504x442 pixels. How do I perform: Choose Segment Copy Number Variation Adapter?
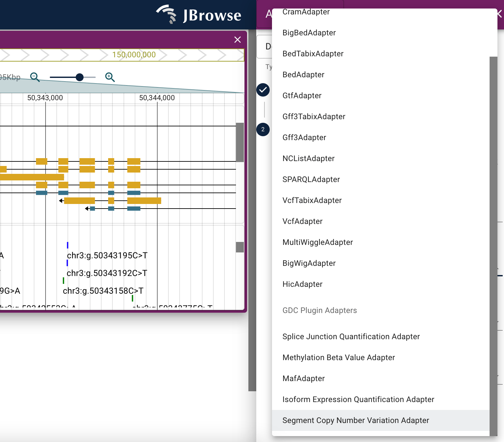point(381,420)
